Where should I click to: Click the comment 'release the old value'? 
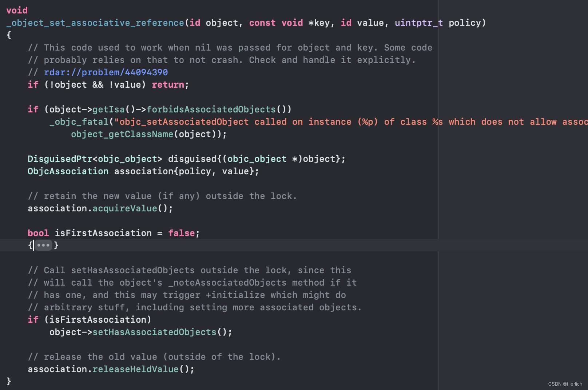pos(154,357)
